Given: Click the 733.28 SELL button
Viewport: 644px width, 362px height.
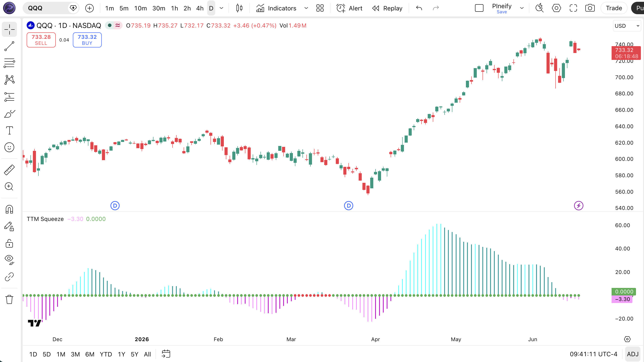Looking at the screenshot, I should 41,40.
